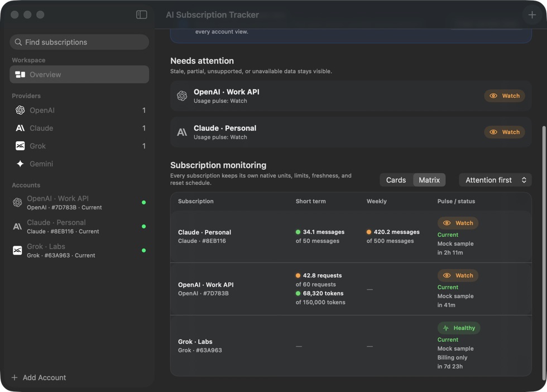The height and width of the screenshot is (392, 547).
Task: Click eye icon in Claude Personal matrix Watch badge
Action: coord(447,223)
